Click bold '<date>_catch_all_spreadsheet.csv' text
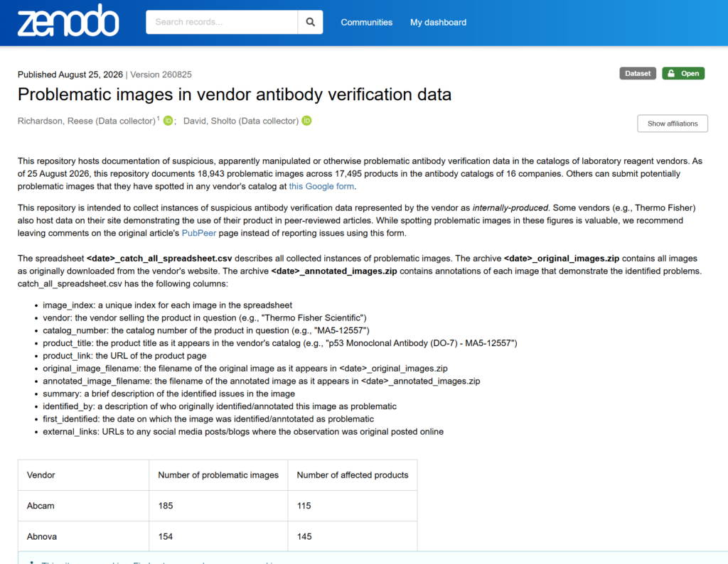Image resolution: width=728 pixels, height=564 pixels. [159, 259]
